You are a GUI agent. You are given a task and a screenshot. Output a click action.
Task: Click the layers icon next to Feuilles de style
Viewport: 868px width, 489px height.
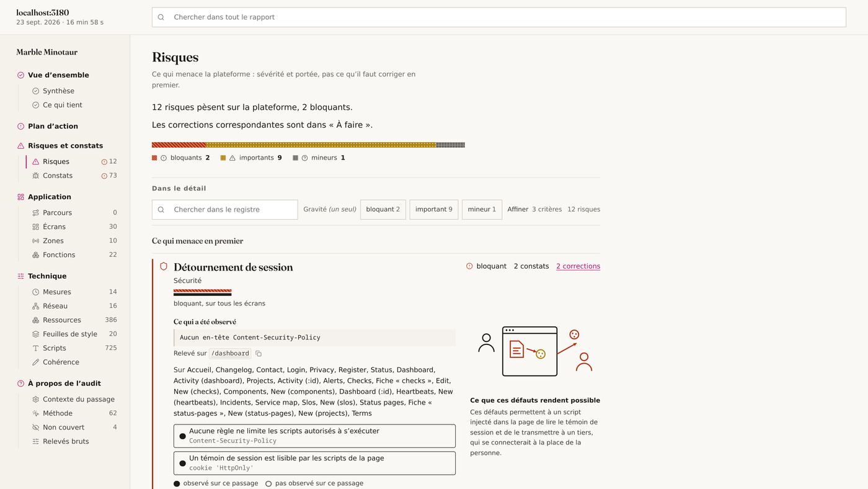[x=35, y=334]
